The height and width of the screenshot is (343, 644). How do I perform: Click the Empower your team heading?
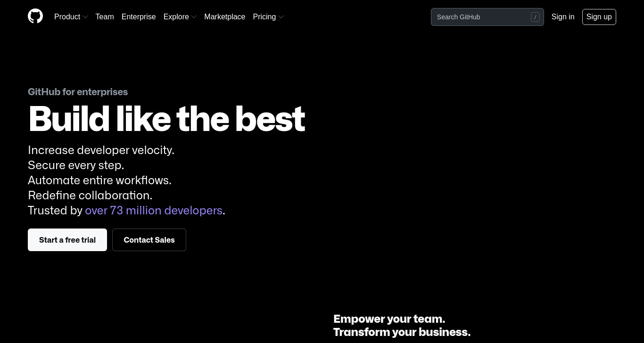tap(389, 319)
